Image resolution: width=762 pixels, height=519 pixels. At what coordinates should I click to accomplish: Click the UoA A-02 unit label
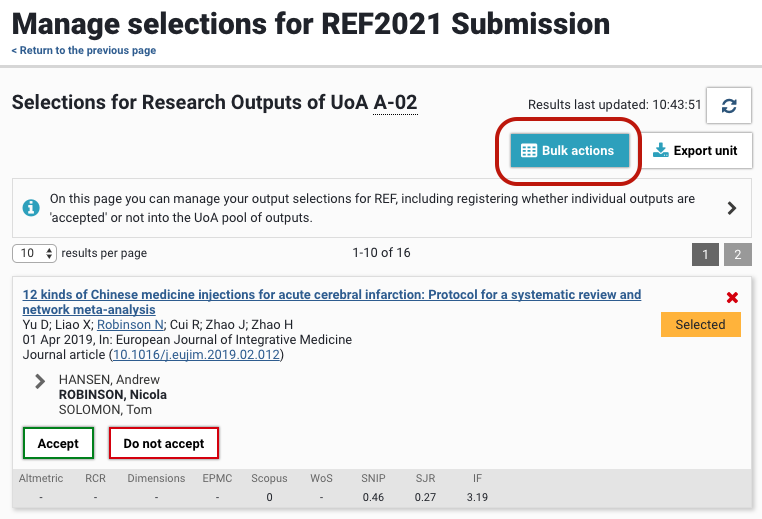pyautogui.click(x=395, y=102)
